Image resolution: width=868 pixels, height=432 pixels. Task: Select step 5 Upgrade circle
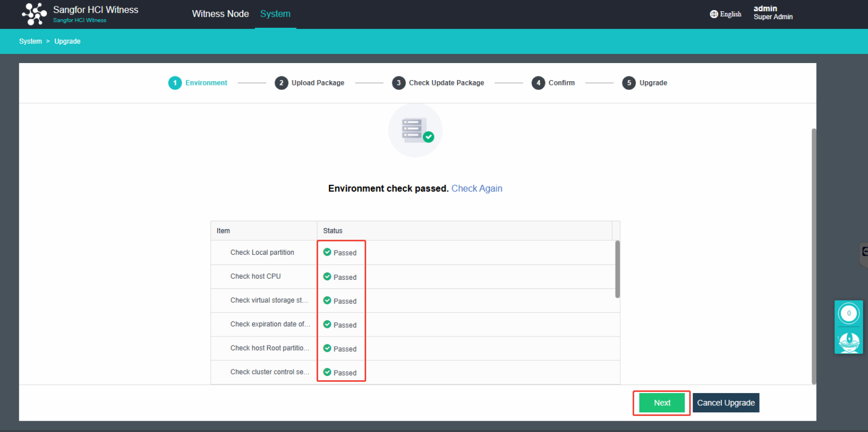pyautogui.click(x=629, y=83)
